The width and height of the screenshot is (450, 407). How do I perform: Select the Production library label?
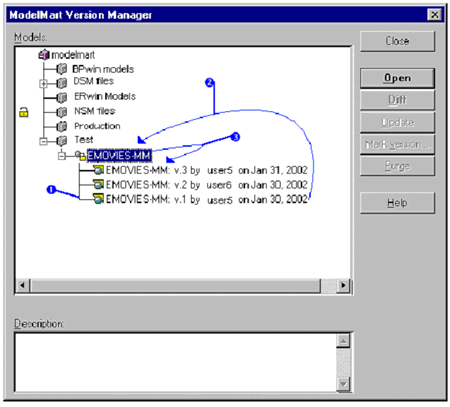click(97, 126)
